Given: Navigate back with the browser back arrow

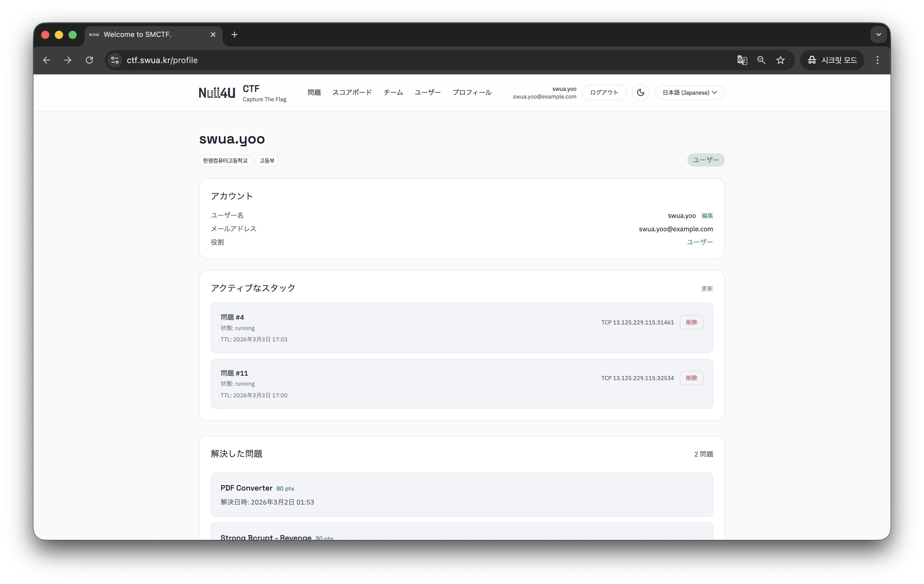Looking at the screenshot, I should (46, 60).
